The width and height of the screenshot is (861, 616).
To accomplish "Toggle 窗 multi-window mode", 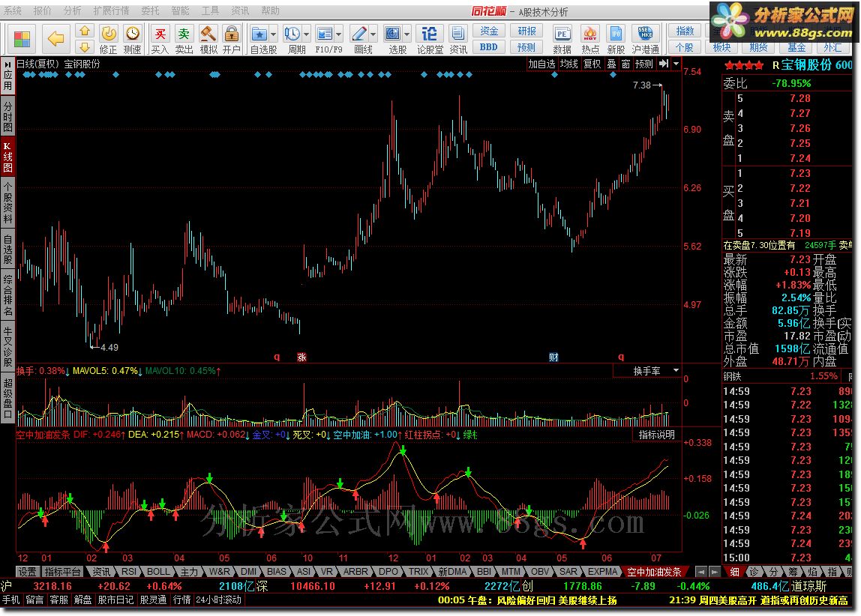I will 625,64.
